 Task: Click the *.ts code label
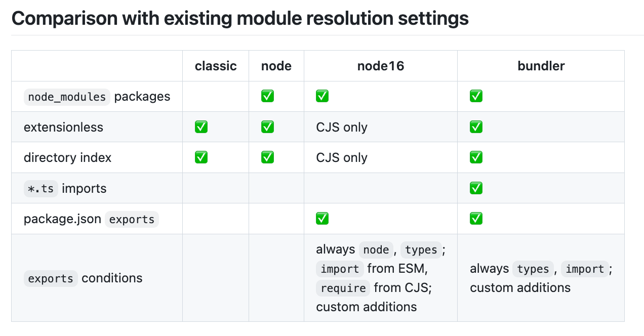pyautogui.click(x=40, y=189)
